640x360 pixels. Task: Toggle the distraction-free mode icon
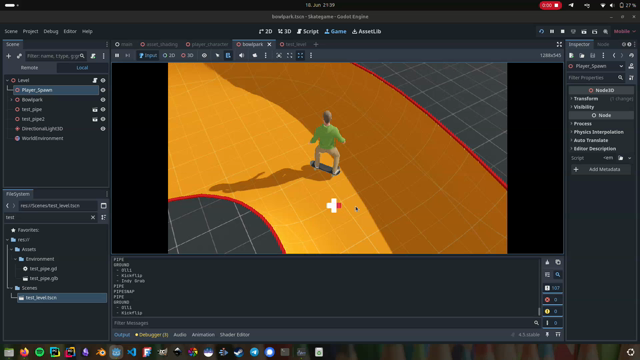559,44
